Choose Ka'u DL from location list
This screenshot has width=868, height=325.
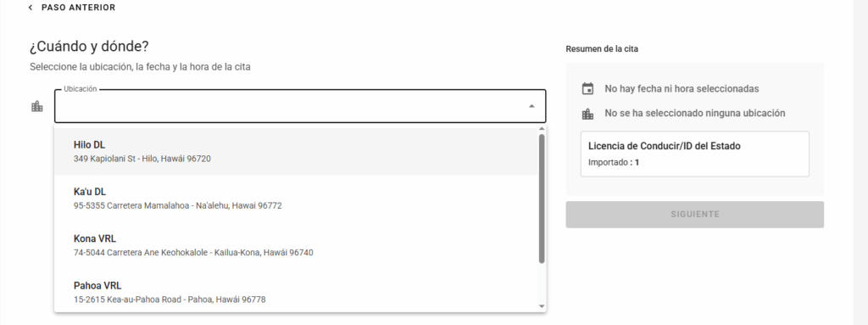click(296, 199)
